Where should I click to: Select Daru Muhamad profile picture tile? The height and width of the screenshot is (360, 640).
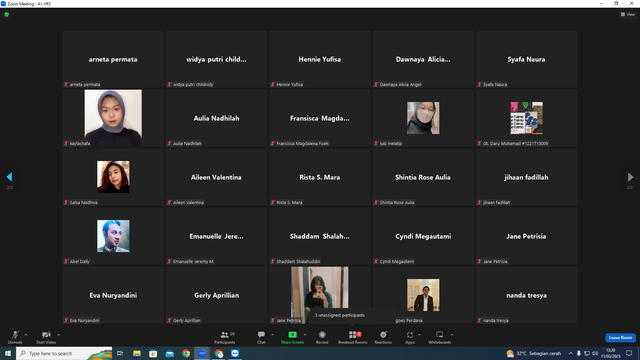[527, 118]
